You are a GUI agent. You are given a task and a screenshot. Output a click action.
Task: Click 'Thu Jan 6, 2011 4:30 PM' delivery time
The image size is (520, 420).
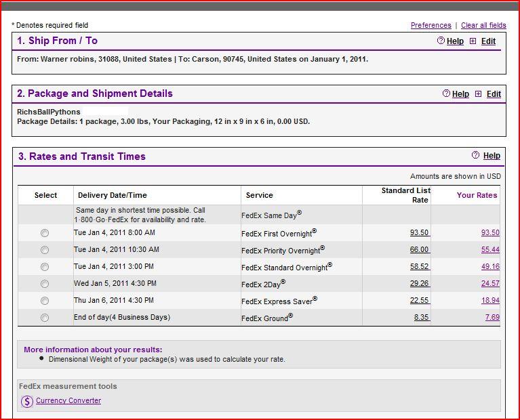point(114,300)
